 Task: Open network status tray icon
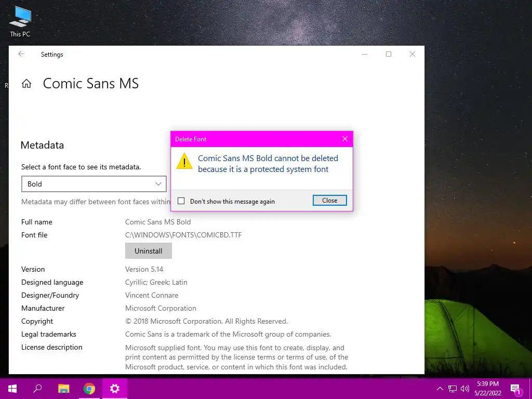(x=453, y=389)
